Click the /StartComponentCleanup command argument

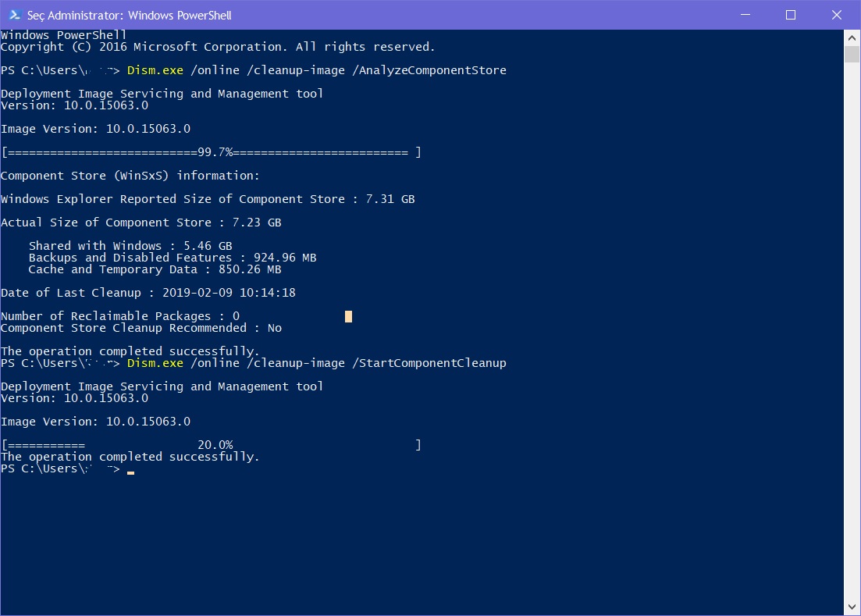tap(430, 363)
